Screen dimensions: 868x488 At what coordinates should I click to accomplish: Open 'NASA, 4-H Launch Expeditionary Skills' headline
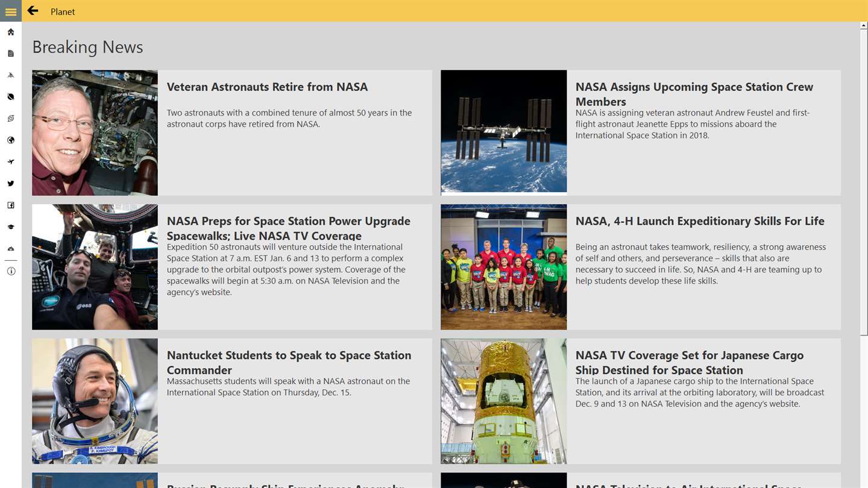point(700,221)
